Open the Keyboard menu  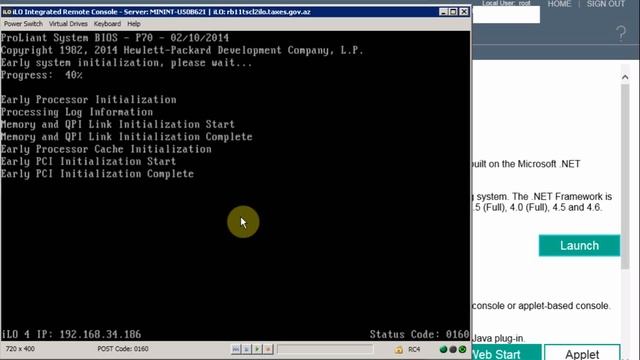107,24
